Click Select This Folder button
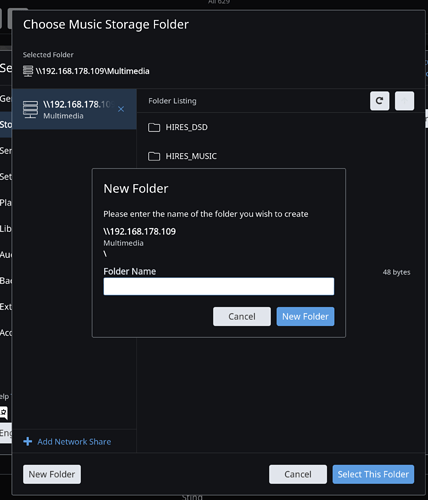 [x=373, y=474]
